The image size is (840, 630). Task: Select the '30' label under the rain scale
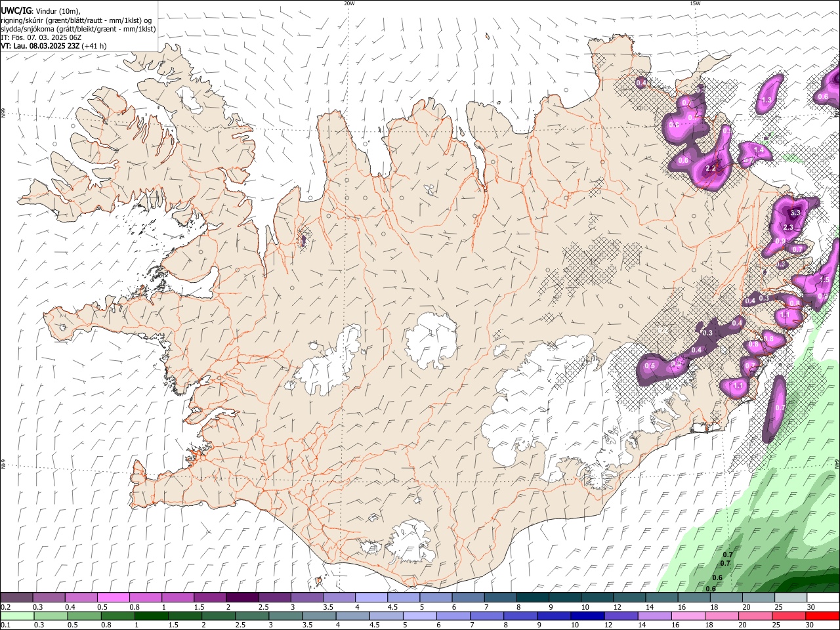click(811, 625)
